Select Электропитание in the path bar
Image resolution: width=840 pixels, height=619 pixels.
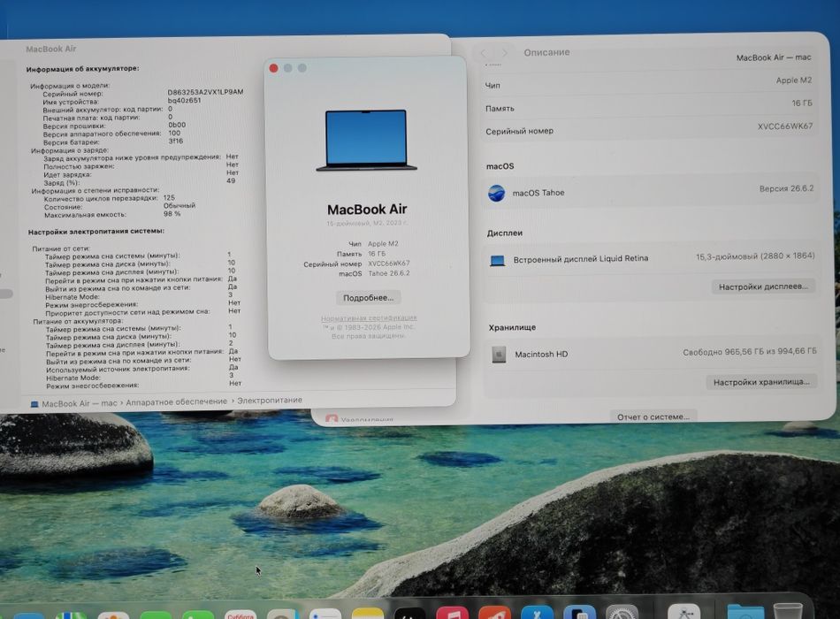tap(270, 401)
